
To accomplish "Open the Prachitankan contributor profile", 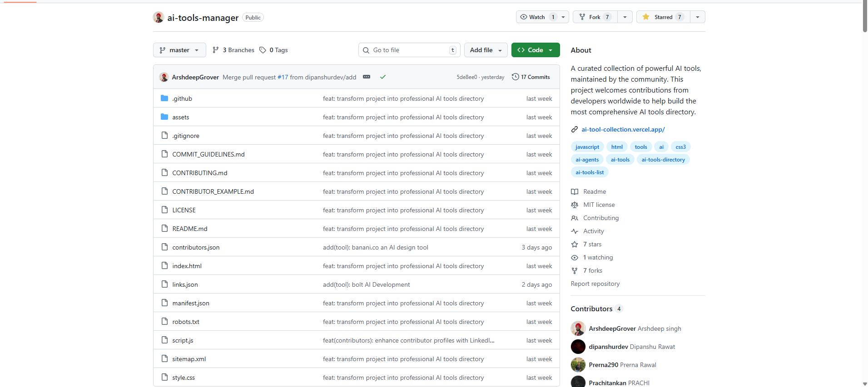I will [607, 383].
